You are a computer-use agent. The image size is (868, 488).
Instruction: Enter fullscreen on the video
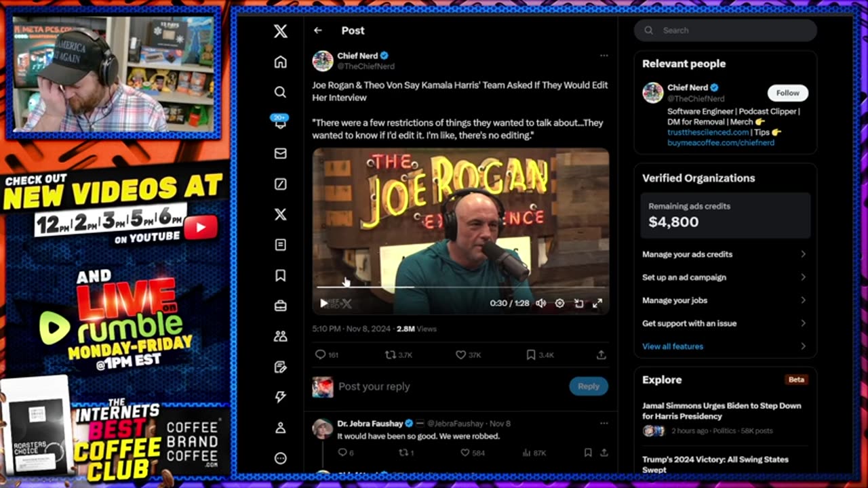[597, 303]
